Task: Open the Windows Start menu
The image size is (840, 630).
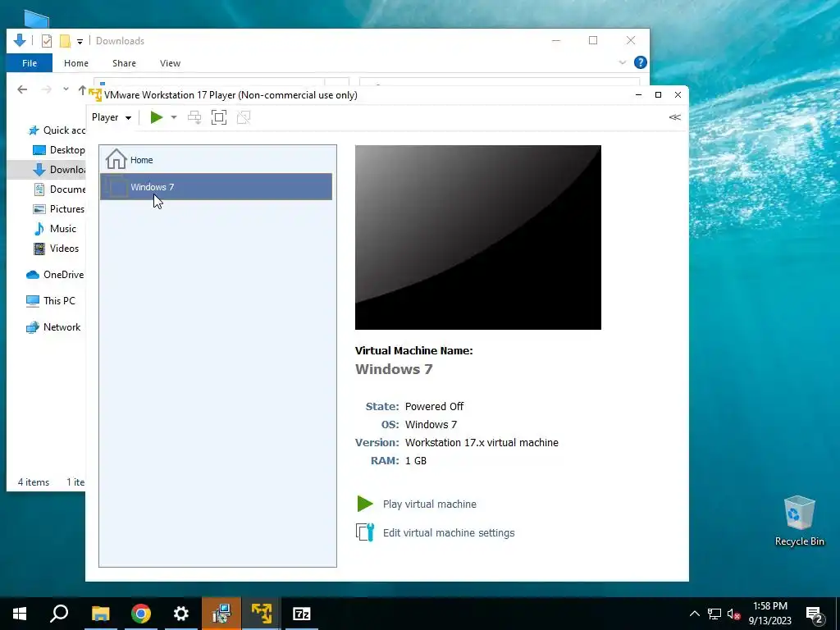Action: pos(20,614)
